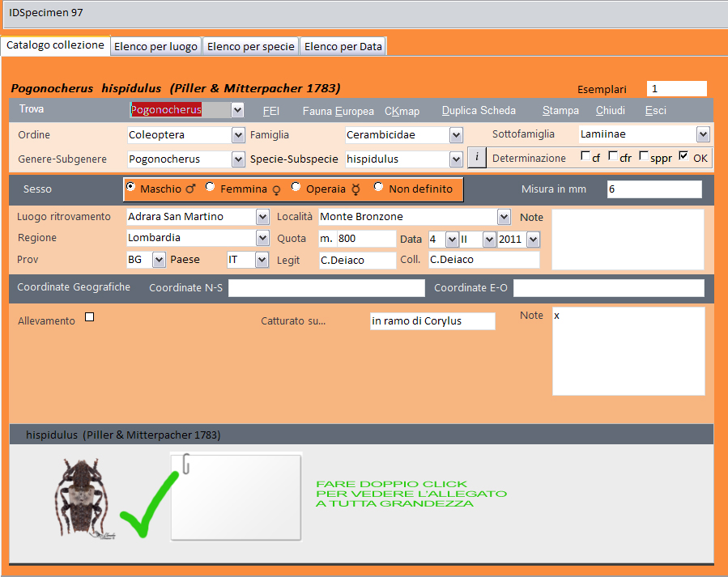728x577 pixels.
Task: Click the Duplica Scheda button
Action: pyautogui.click(x=479, y=110)
